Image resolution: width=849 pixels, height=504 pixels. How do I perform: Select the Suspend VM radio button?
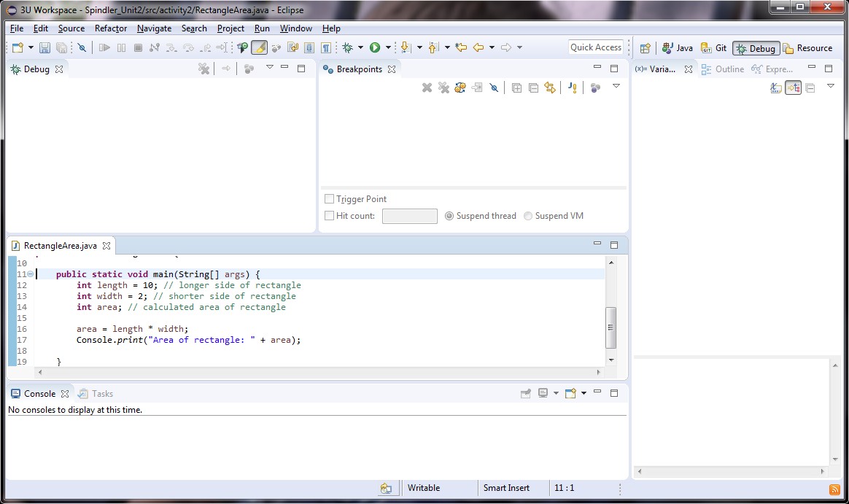528,216
